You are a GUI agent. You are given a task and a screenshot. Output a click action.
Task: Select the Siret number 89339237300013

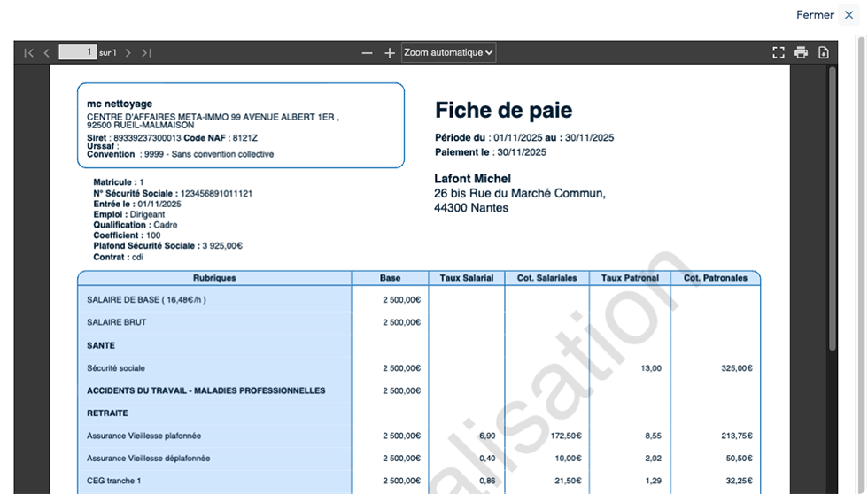(x=147, y=138)
